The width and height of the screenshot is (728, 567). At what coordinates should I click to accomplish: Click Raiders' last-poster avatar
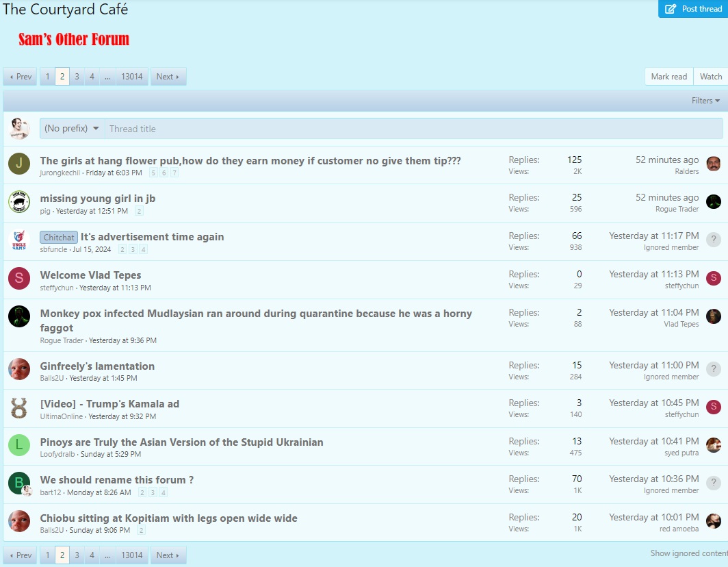(x=714, y=164)
